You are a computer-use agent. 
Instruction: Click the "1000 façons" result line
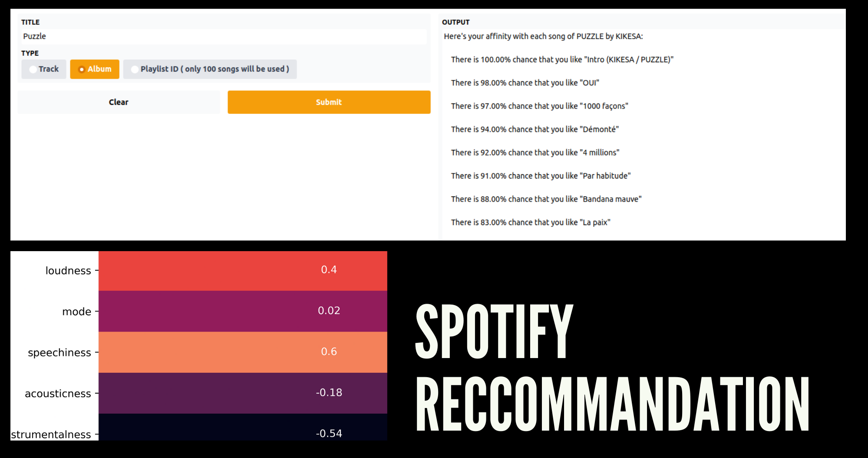(540, 106)
